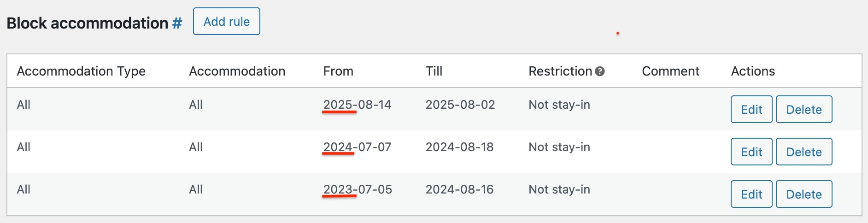Edit the rule starting 2023-07-05
The width and height of the screenshot is (868, 223).
[x=751, y=194]
